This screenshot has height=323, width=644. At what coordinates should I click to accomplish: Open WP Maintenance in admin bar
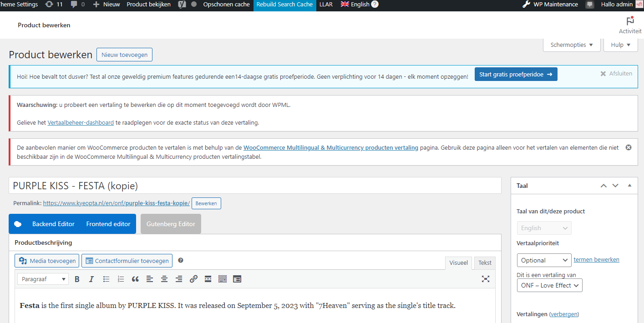(550, 5)
